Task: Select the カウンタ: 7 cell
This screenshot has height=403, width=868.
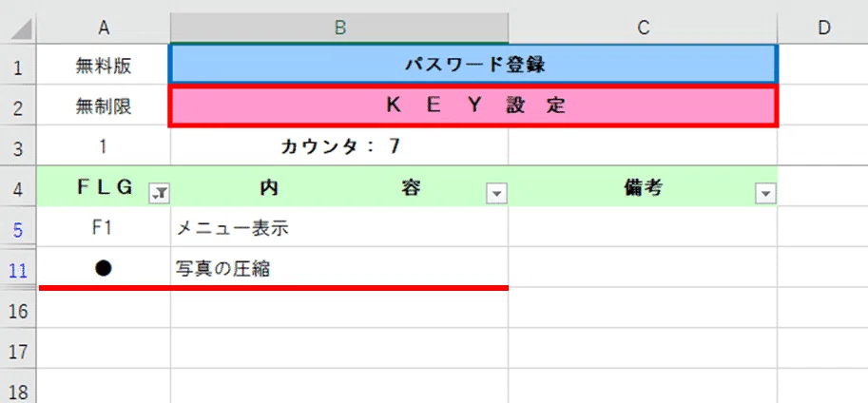Action: click(x=339, y=146)
